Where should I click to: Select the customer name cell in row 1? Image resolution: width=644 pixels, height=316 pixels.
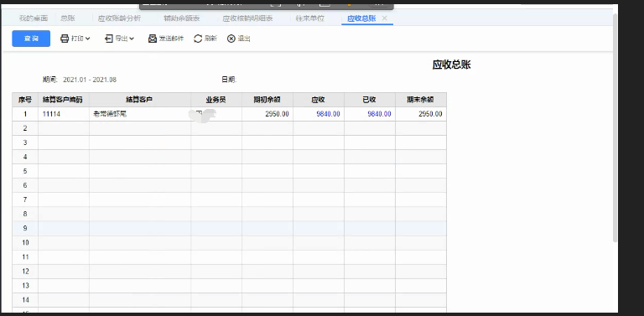(x=140, y=114)
